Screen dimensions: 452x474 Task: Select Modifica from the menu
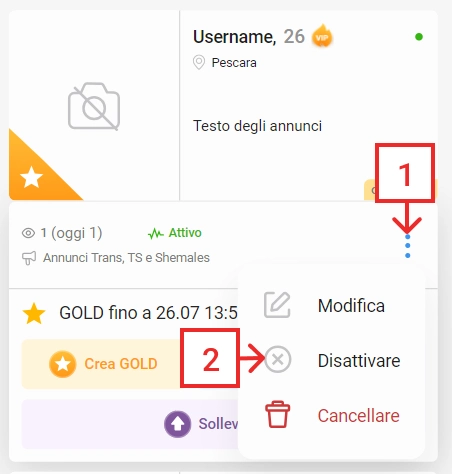click(351, 305)
